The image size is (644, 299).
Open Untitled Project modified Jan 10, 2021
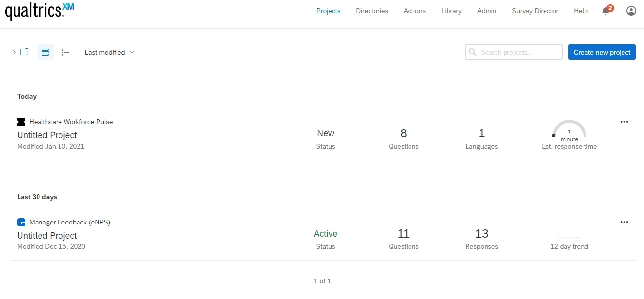(47, 135)
